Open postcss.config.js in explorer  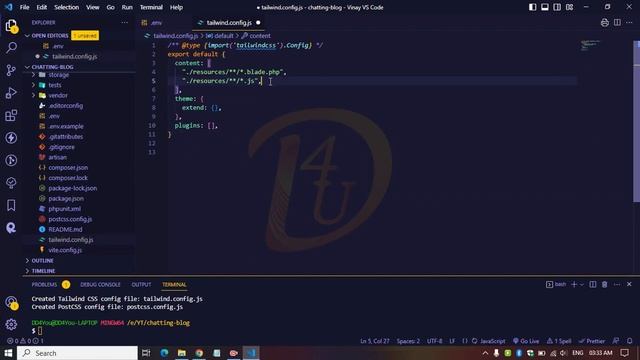coord(70,219)
